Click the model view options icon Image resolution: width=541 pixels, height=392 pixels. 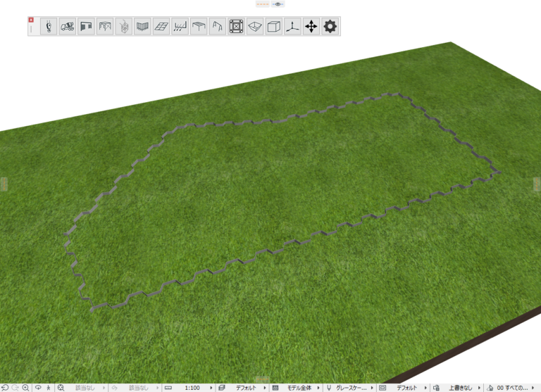pyautogui.click(x=383, y=388)
